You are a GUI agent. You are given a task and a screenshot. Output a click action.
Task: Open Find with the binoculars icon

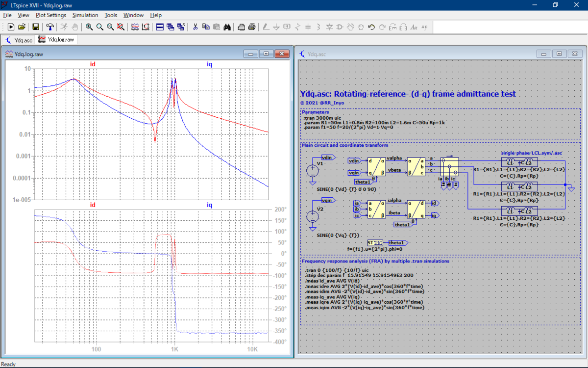point(227,27)
